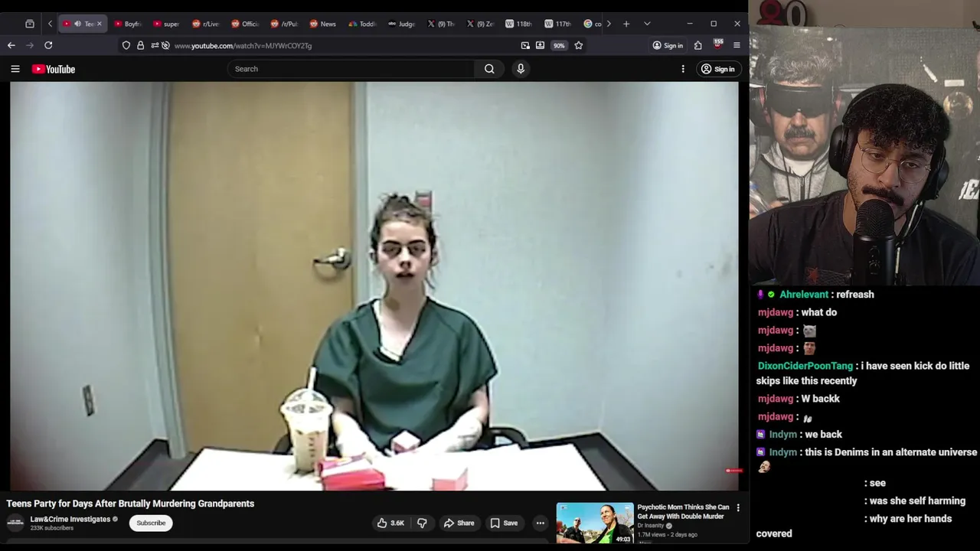This screenshot has height=551, width=980.
Task: Open the red extension with badge
Action: click(x=717, y=44)
